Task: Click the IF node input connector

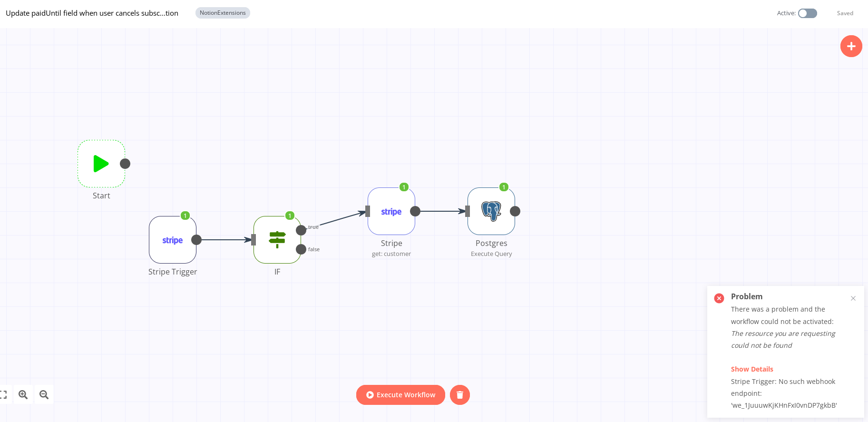Action: coord(254,240)
